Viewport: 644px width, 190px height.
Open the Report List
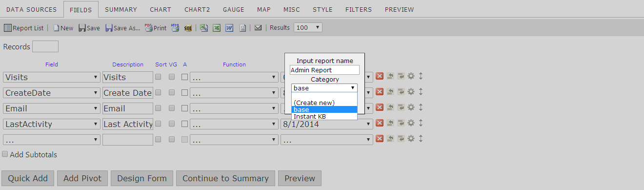(x=23, y=28)
